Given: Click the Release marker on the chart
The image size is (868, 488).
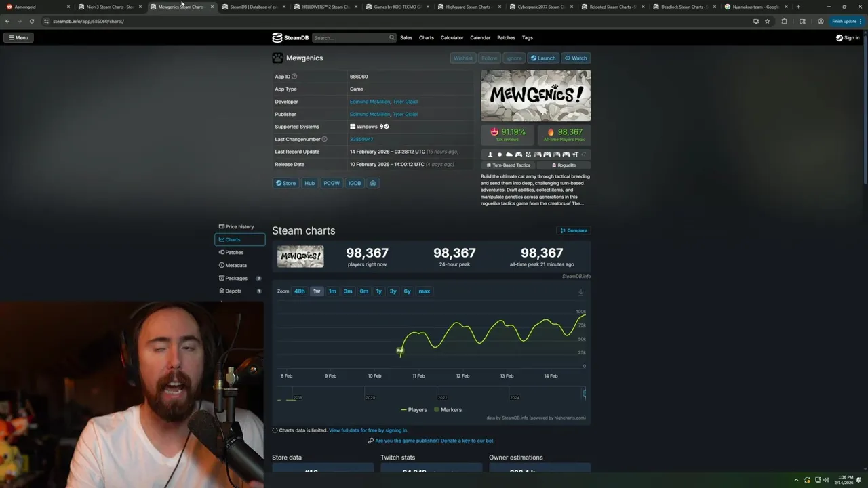Looking at the screenshot, I should 400,350.
